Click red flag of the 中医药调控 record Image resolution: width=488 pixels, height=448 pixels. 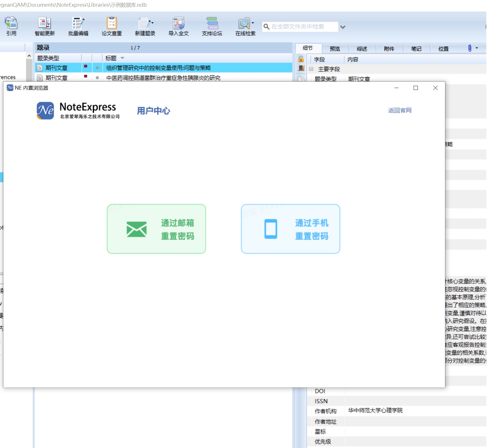point(86,76)
